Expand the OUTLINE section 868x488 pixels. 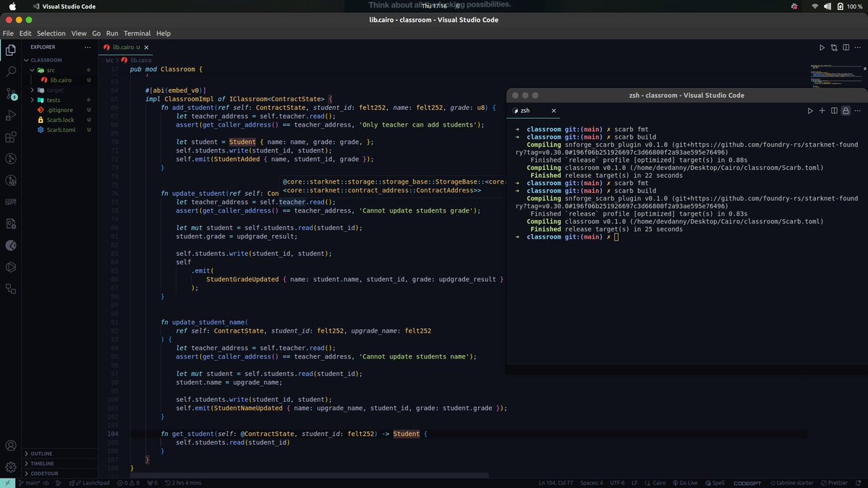(43, 453)
